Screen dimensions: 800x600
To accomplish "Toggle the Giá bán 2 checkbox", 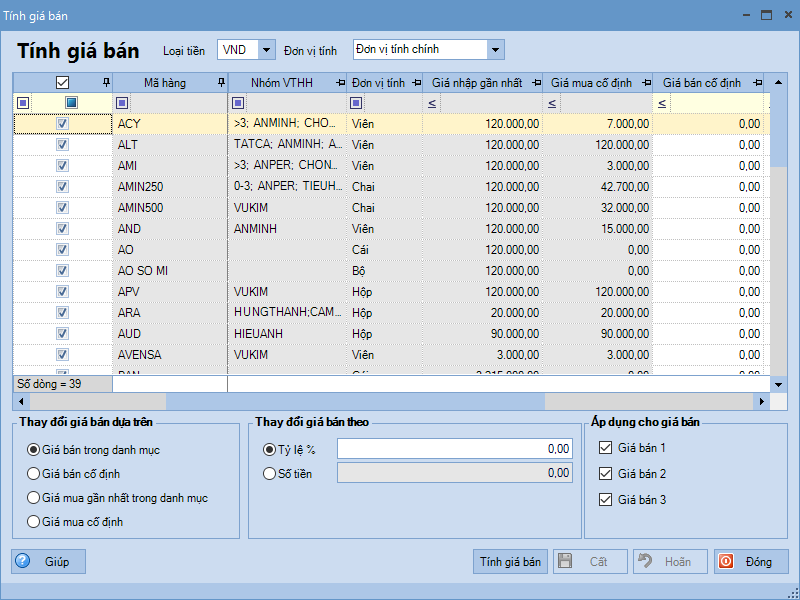I will tap(605, 473).
